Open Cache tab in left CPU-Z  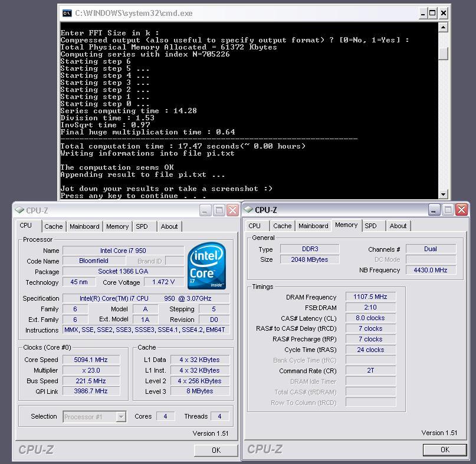(54, 226)
